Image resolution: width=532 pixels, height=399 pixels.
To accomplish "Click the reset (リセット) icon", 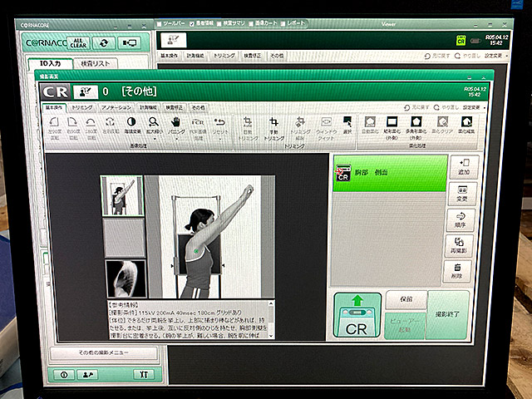I will [219, 122].
